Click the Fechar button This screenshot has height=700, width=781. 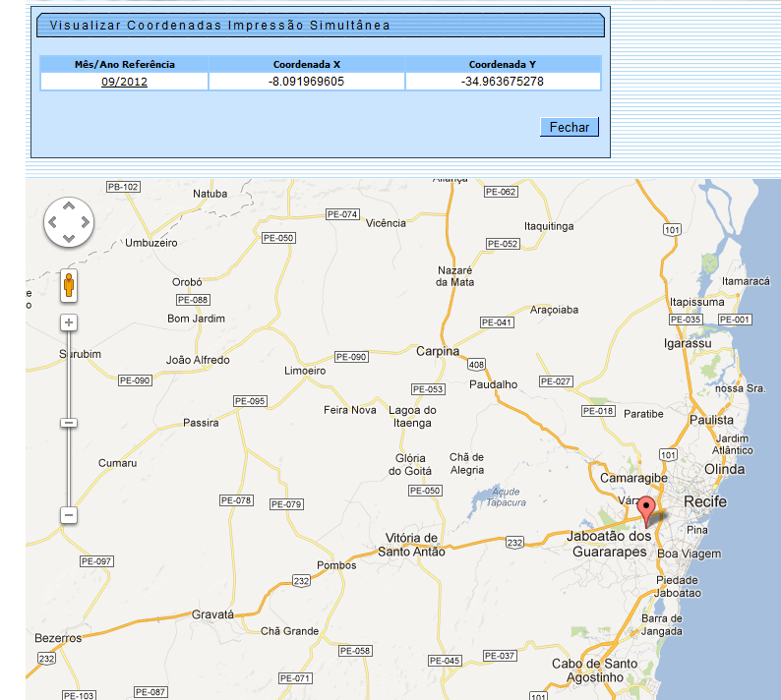(570, 127)
